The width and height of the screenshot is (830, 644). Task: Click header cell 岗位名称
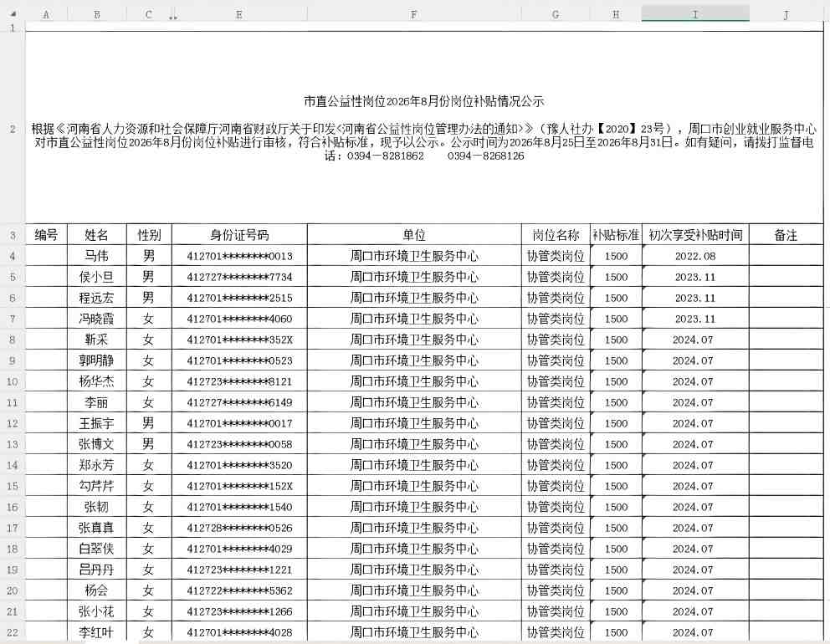556,235
